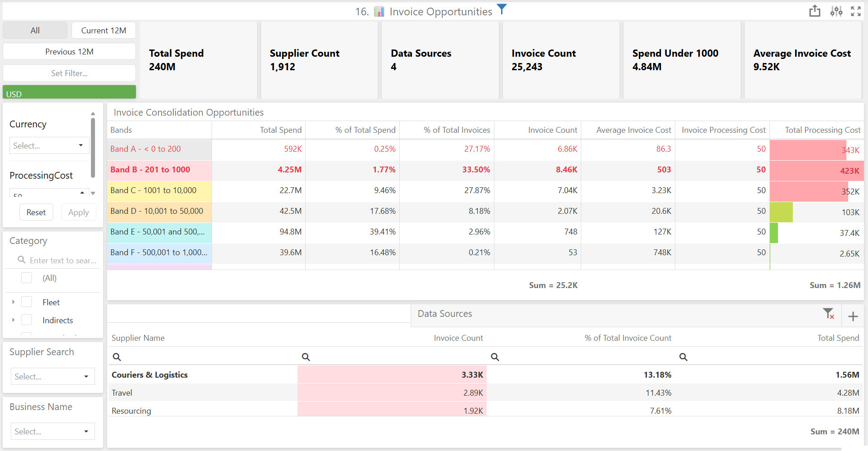Open the Currency Select dropdown

pyautogui.click(x=49, y=145)
